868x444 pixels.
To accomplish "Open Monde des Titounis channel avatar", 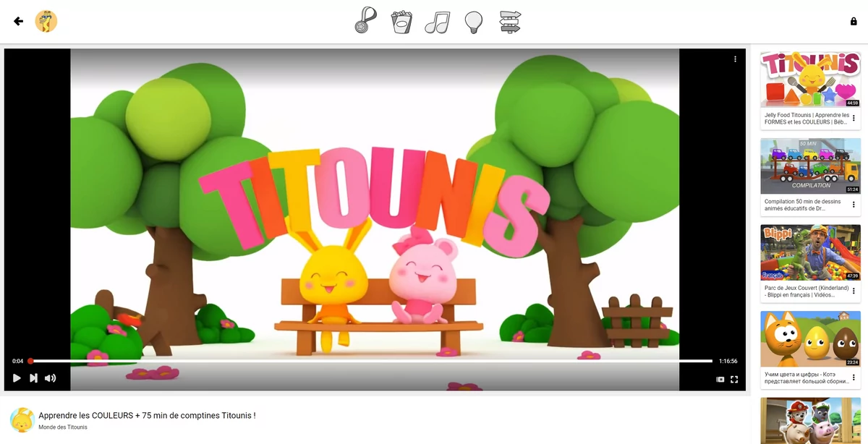I will 22,420.
